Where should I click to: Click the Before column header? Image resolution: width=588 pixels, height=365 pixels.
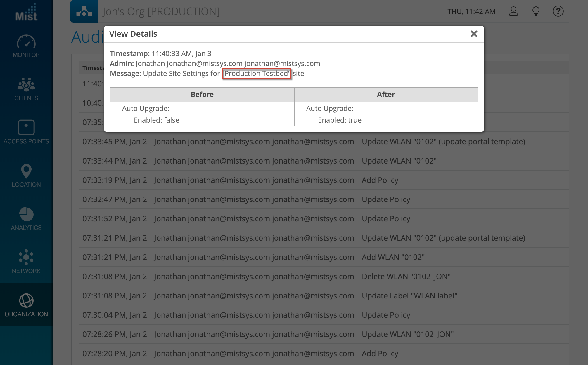click(x=202, y=95)
